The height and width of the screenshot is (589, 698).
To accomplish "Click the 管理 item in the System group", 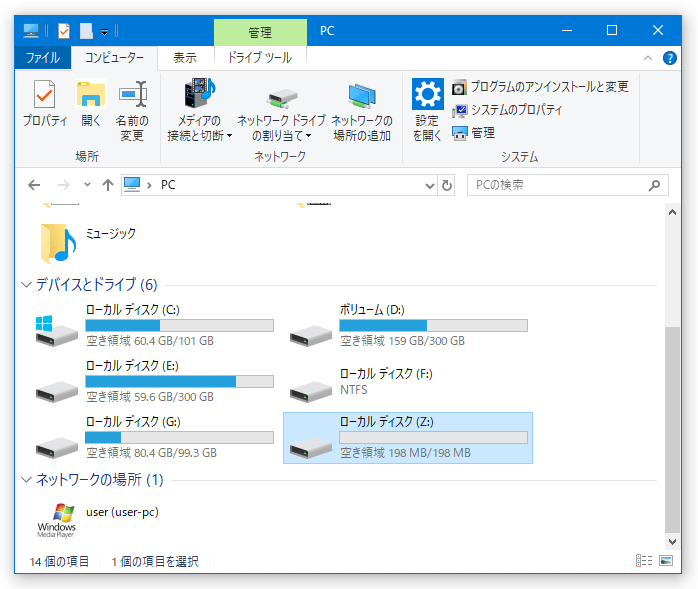I will (473, 133).
